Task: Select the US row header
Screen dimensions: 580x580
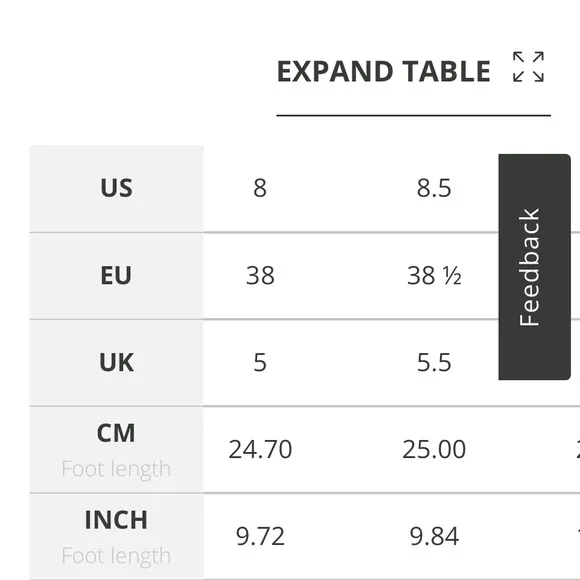Action: point(117,189)
